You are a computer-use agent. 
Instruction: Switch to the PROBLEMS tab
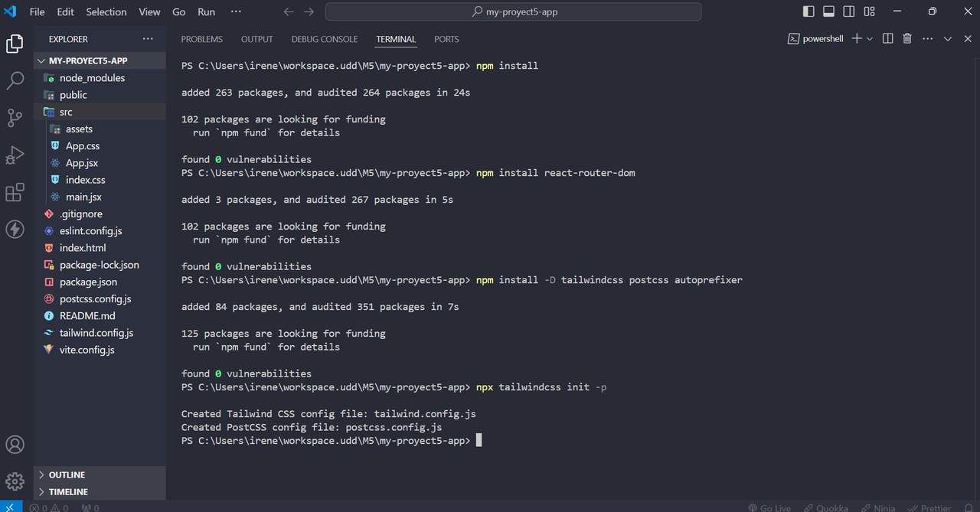pyautogui.click(x=202, y=39)
